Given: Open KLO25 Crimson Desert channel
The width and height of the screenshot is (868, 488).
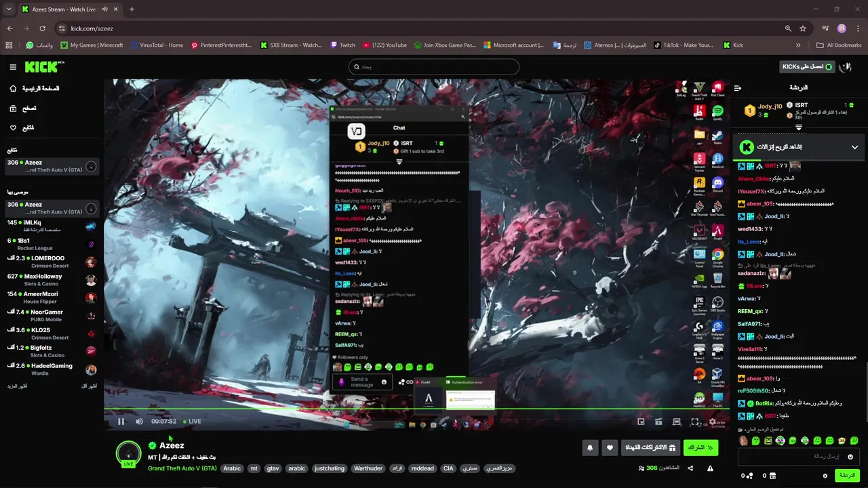Looking at the screenshot, I should pyautogui.click(x=52, y=333).
